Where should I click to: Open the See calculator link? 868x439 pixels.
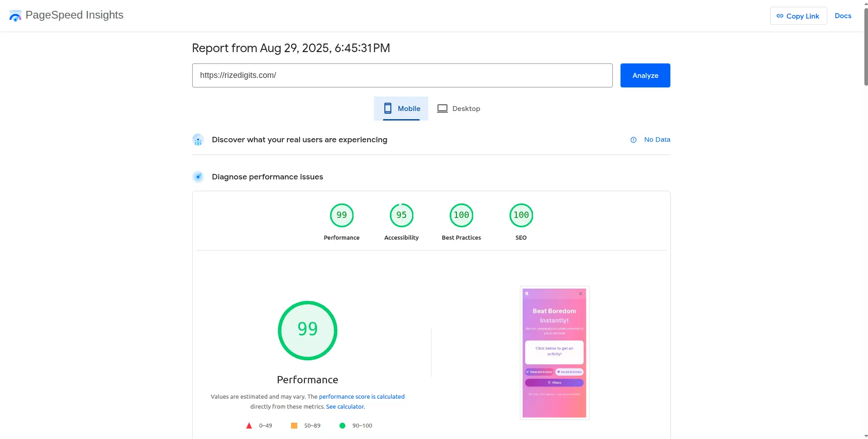[345, 406]
